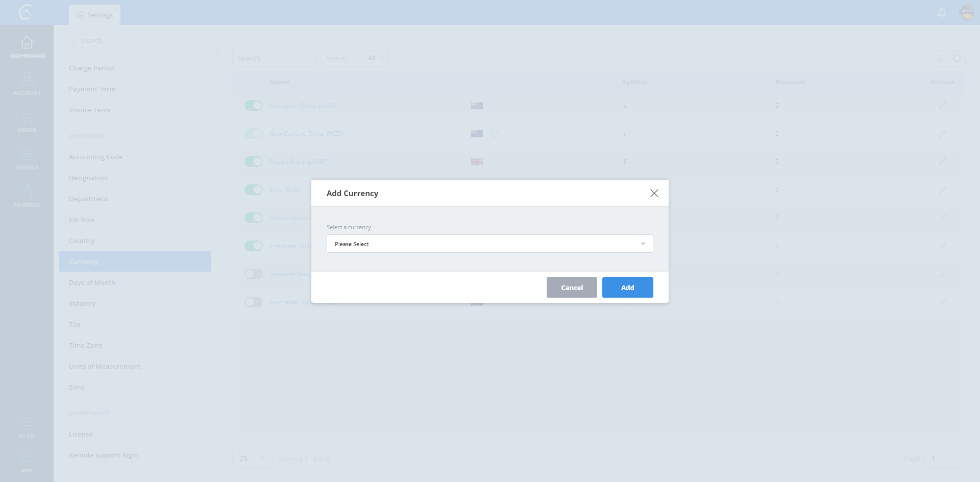The width and height of the screenshot is (980, 482).
Task: Click the New plus icon in sidebar
Action: point(27,456)
